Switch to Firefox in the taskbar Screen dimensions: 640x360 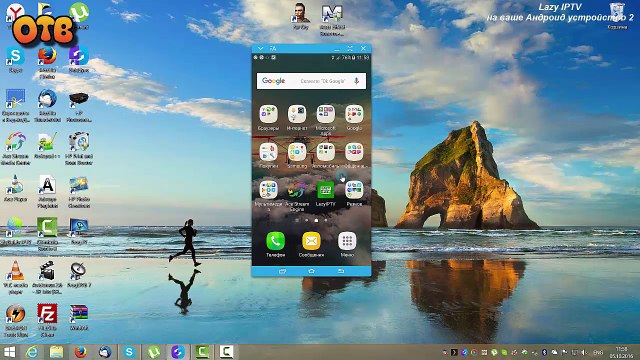click(x=80, y=352)
